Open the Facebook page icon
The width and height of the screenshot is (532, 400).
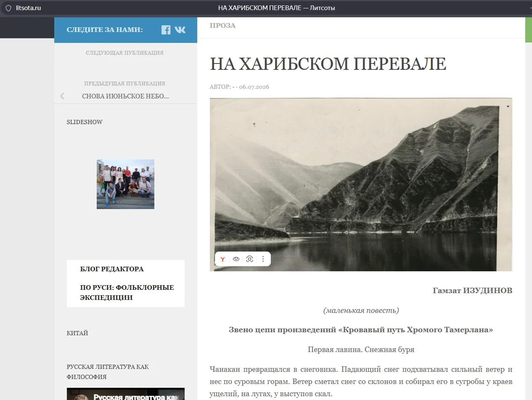coord(166,30)
